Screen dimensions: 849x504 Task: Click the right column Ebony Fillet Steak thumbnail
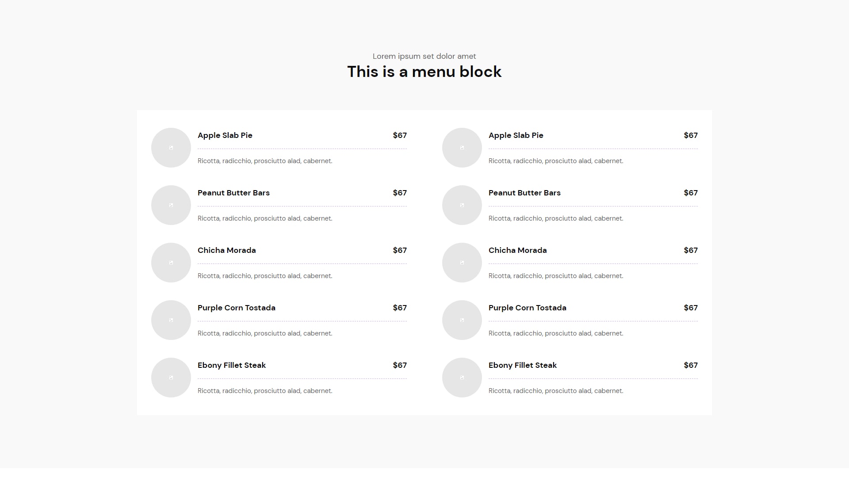(462, 378)
